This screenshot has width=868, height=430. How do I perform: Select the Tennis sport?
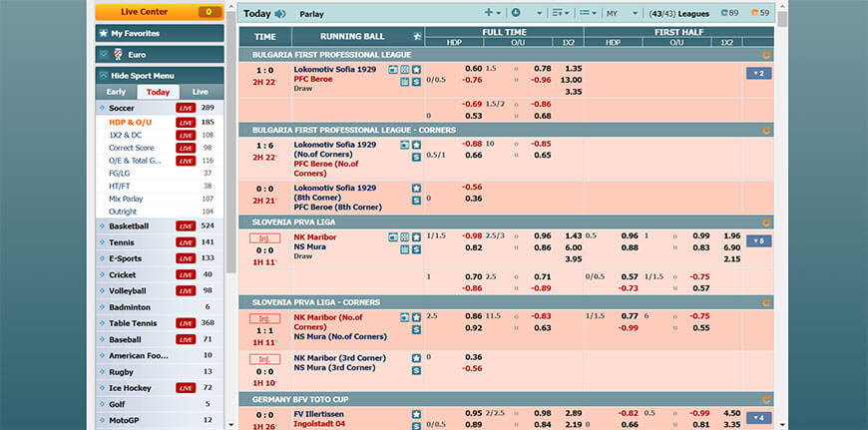160,242
